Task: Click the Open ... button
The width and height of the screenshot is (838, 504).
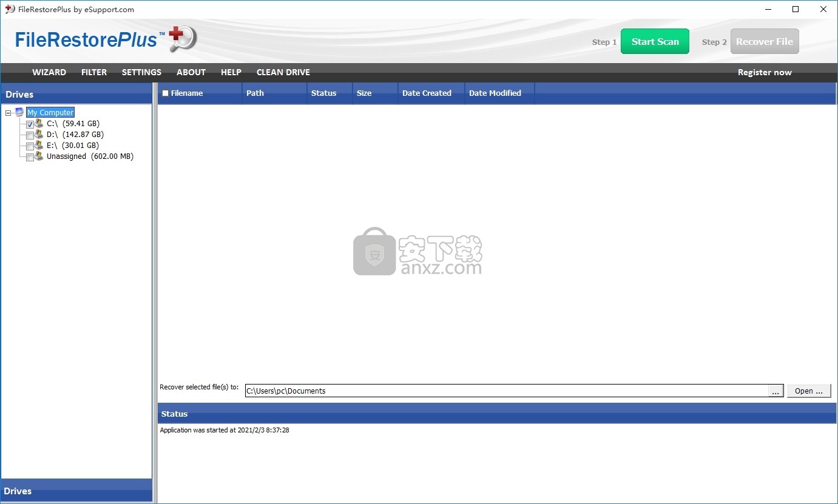Action: pyautogui.click(x=809, y=391)
